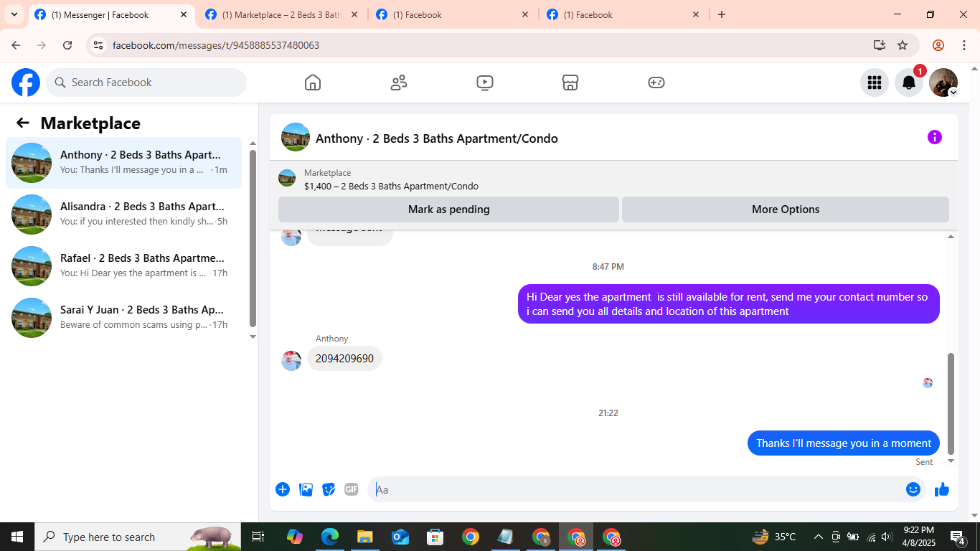Screen dimensions: 980x551
Task: Open more actions plus icon in composer
Action: (283, 489)
